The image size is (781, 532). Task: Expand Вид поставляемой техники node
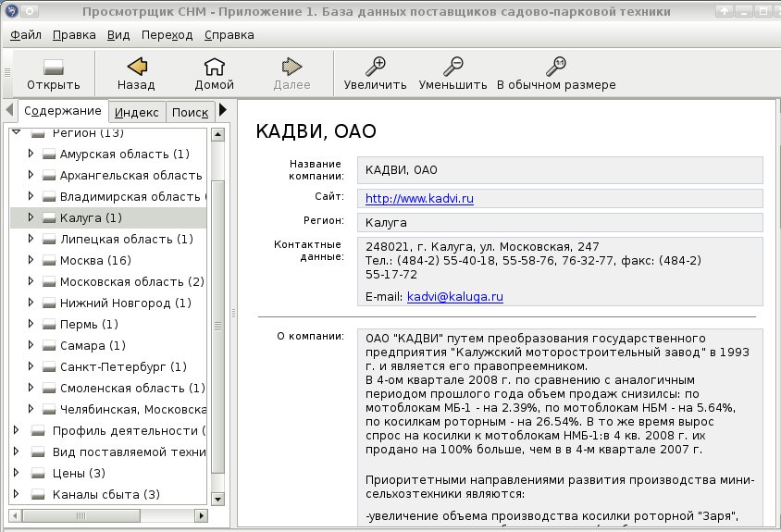click(16, 452)
